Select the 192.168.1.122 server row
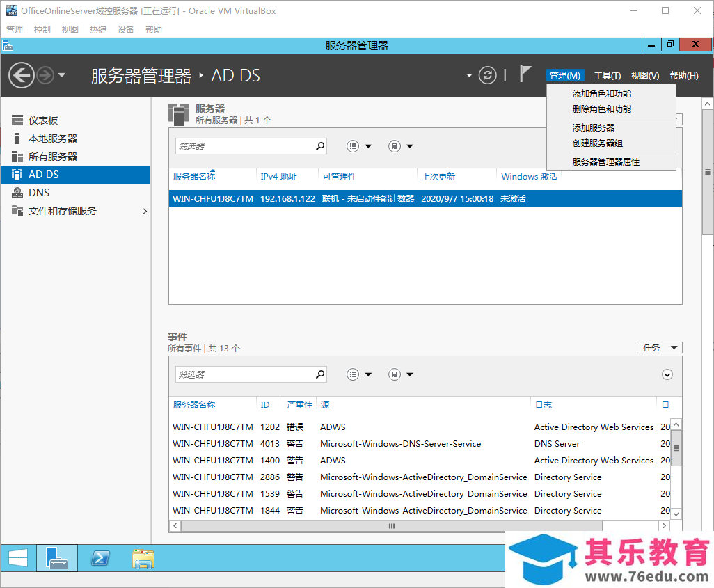The image size is (714, 588). coord(425,198)
